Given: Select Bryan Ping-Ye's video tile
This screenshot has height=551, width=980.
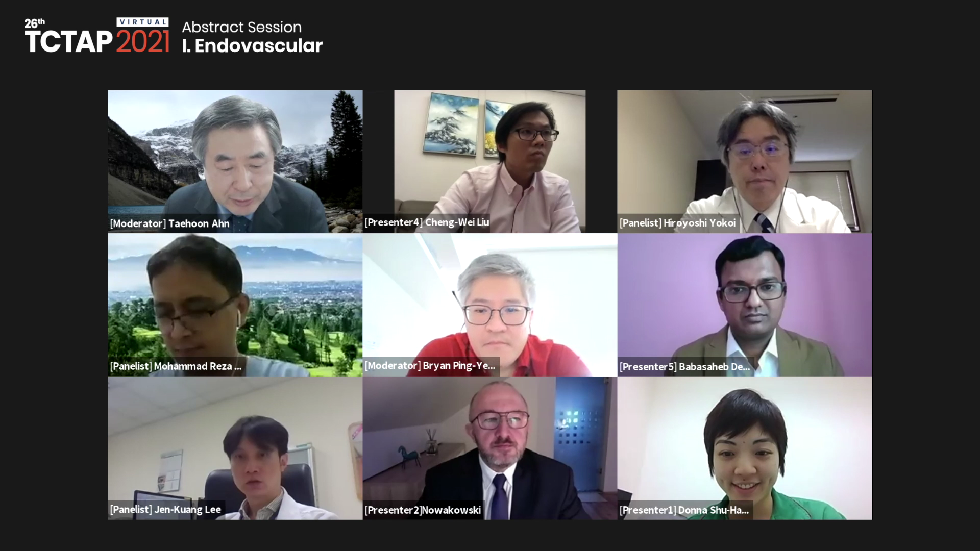Looking at the screenshot, I should 489,305.
